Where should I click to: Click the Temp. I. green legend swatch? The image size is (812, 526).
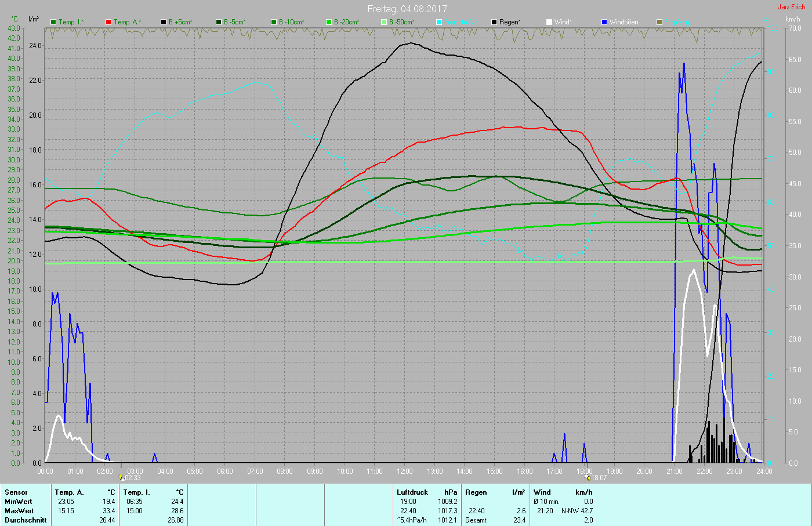53,22
